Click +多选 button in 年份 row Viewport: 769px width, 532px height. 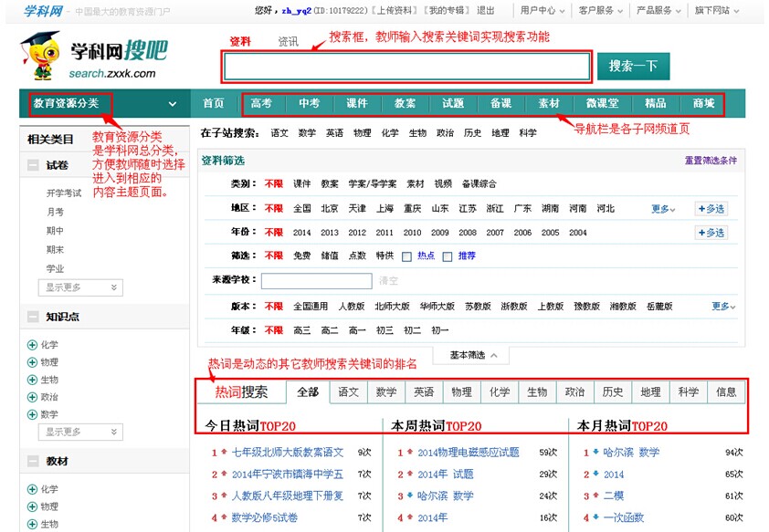(x=711, y=233)
